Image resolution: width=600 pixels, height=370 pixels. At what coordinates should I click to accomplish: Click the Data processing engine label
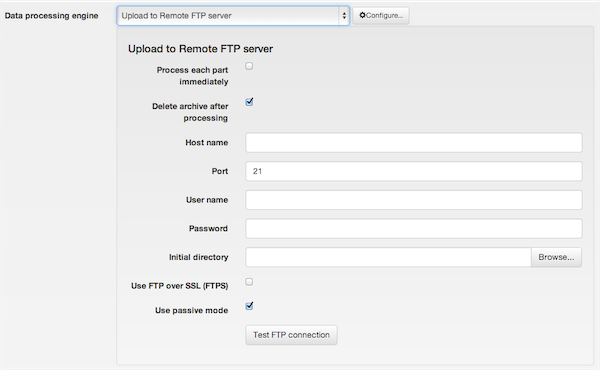point(52,16)
